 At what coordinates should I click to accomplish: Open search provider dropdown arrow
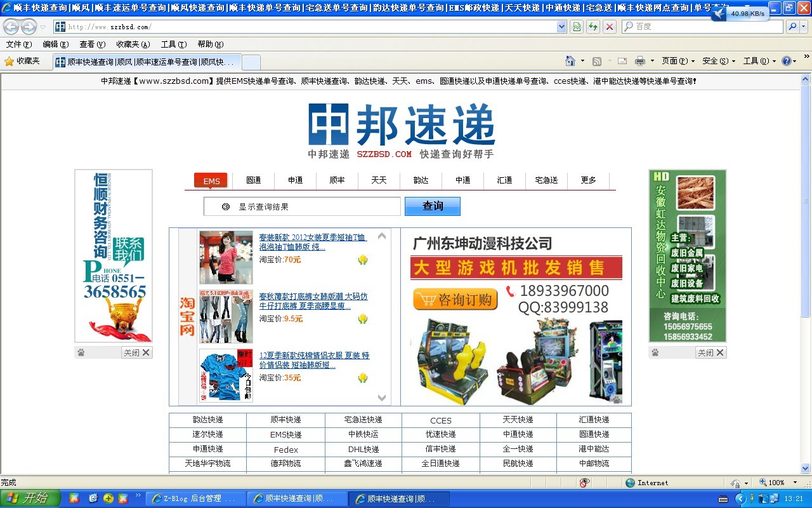pos(804,27)
